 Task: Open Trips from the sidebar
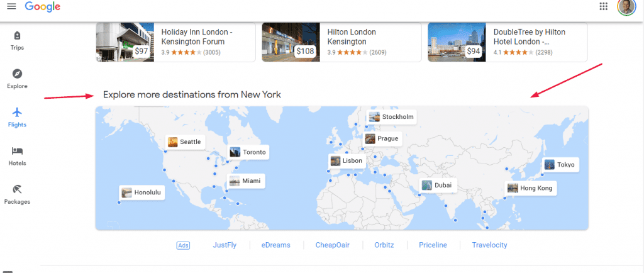click(17, 40)
